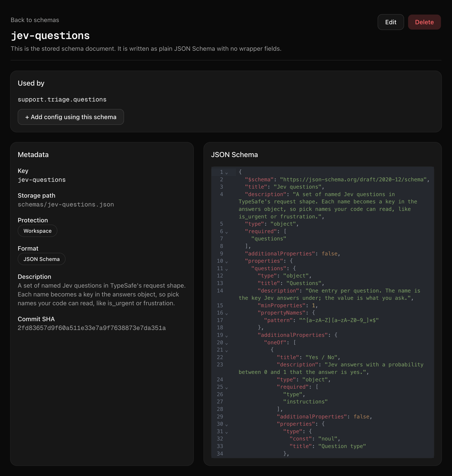Screen dimensions: 452x476
Task: Open the support.triage.questions config
Action: click(62, 99)
